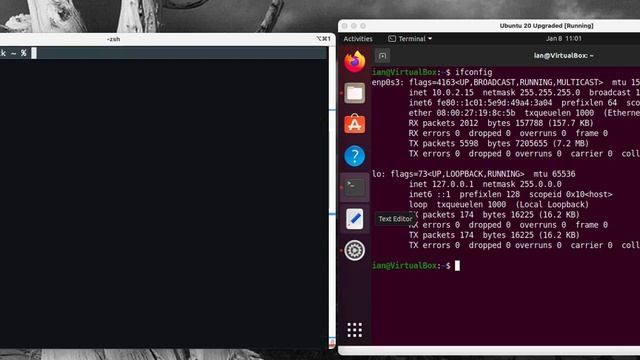The height and width of the screenshot is (360, 640).
Task: Open the Settings gear icon in the dock
Action: click(x=354, y=250)
